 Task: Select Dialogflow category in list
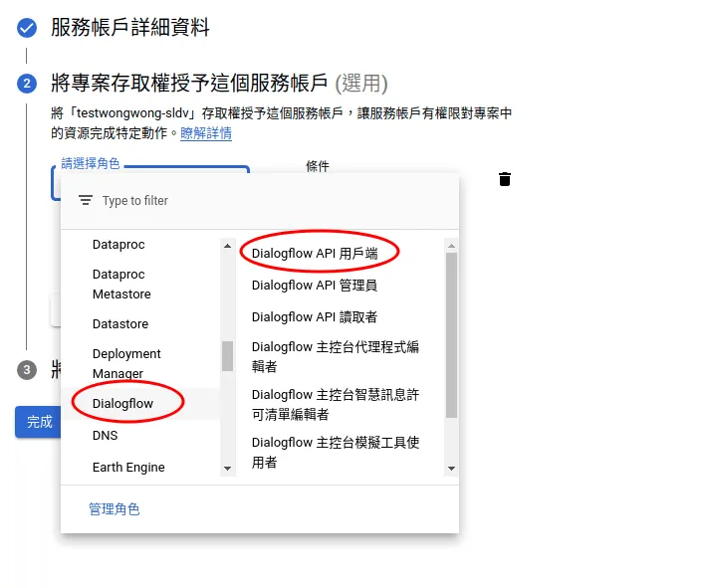(123, 404)
